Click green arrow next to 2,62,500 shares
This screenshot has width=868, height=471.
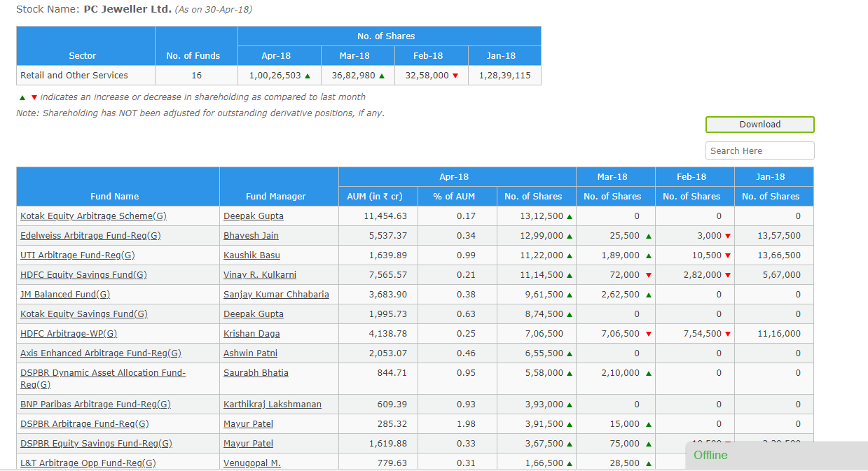point(649,295)
